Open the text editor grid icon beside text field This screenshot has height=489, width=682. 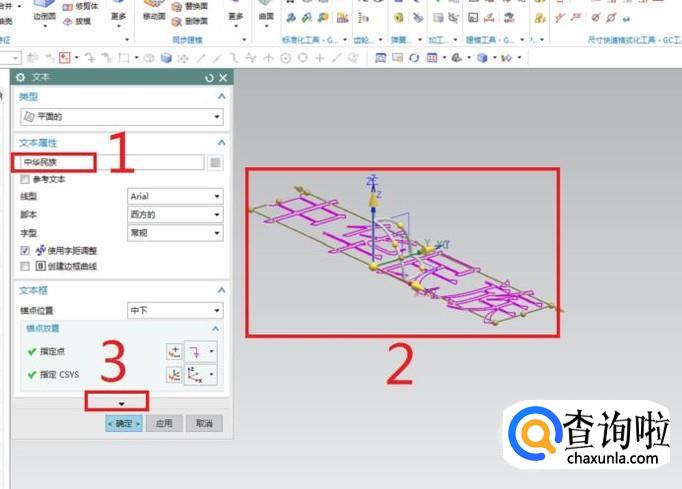[215, 163]
